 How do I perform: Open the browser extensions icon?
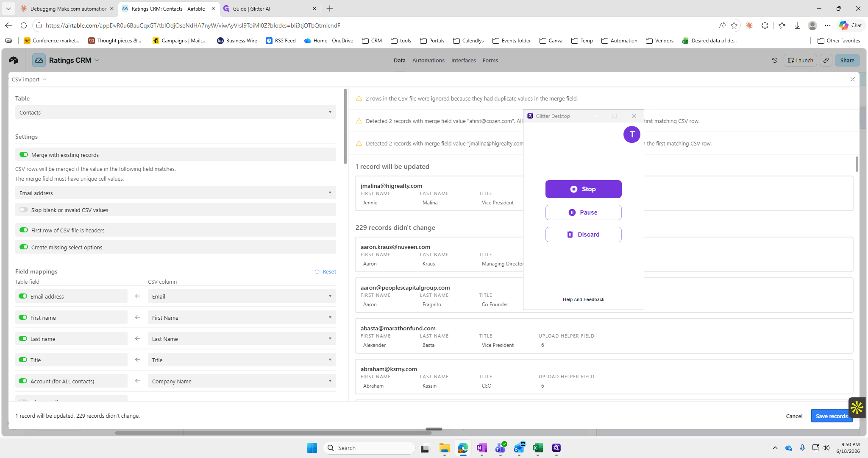pos(765,25)
